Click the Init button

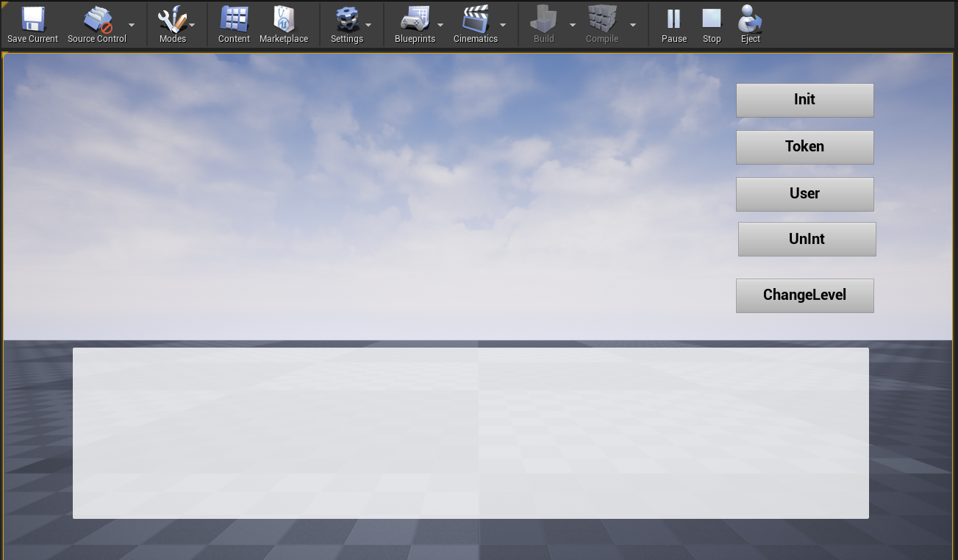(805, 100)
